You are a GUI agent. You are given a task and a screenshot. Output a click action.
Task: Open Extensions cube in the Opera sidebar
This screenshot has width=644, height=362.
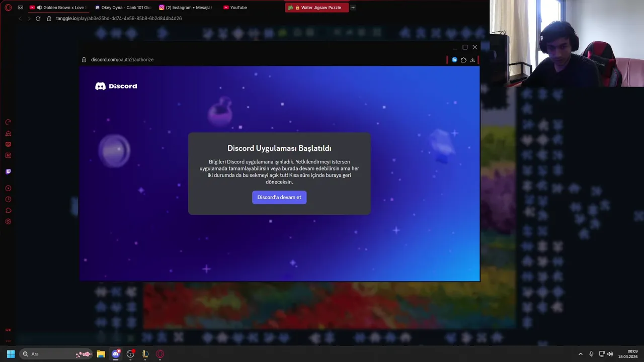click(x=8, y=210)
